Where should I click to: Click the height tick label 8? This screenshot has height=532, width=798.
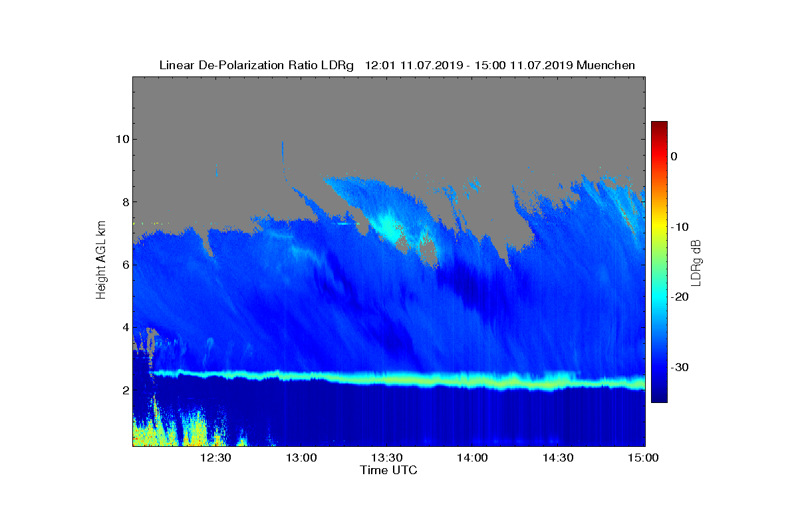tap(125, 201)
